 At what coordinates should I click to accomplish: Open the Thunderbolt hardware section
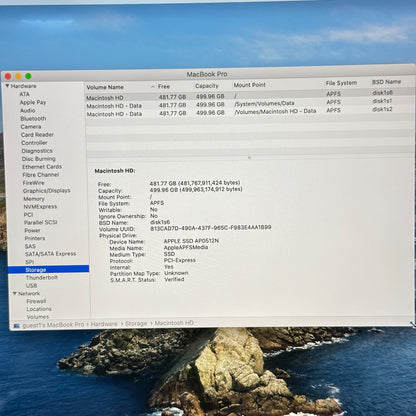42,277
